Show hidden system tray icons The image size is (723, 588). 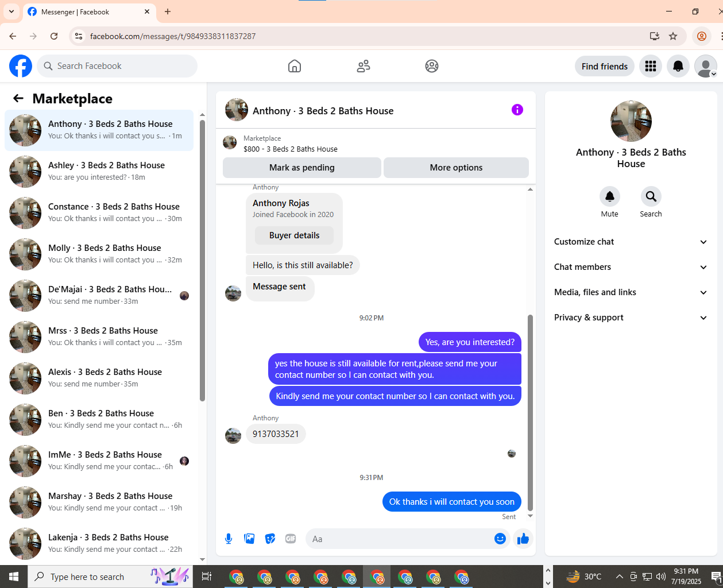click(x=619, y=577)
